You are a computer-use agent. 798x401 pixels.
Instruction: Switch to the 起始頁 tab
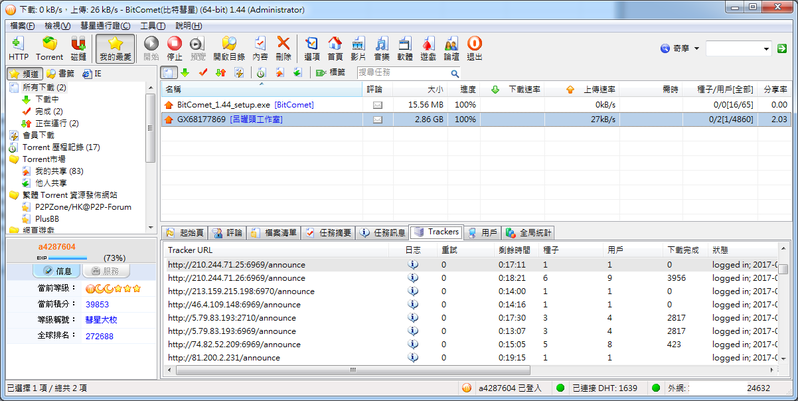(186, 233)
